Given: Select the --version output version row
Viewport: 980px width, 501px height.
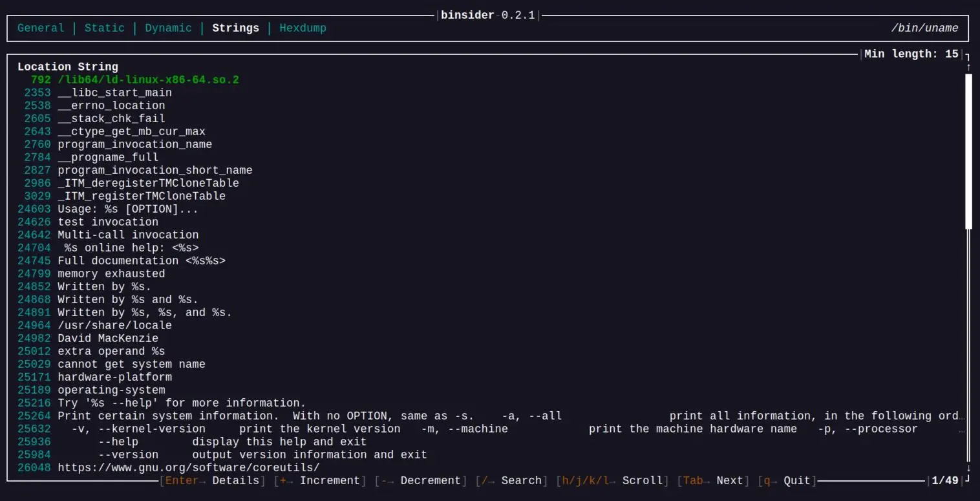Looking at the screenshot, I should (x=489, y=455).
